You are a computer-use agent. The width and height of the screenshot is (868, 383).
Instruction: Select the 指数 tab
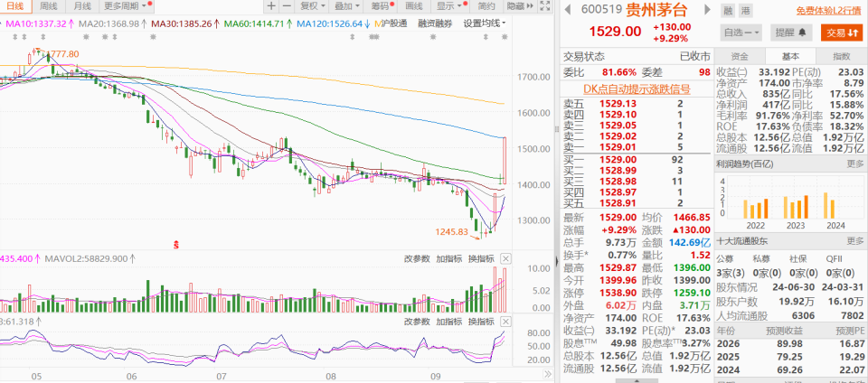pos(842,56)
